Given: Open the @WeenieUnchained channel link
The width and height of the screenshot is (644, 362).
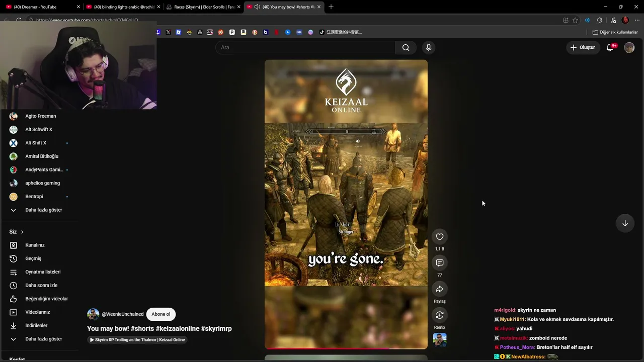Looking at the screenshot, I should point(122,314).
